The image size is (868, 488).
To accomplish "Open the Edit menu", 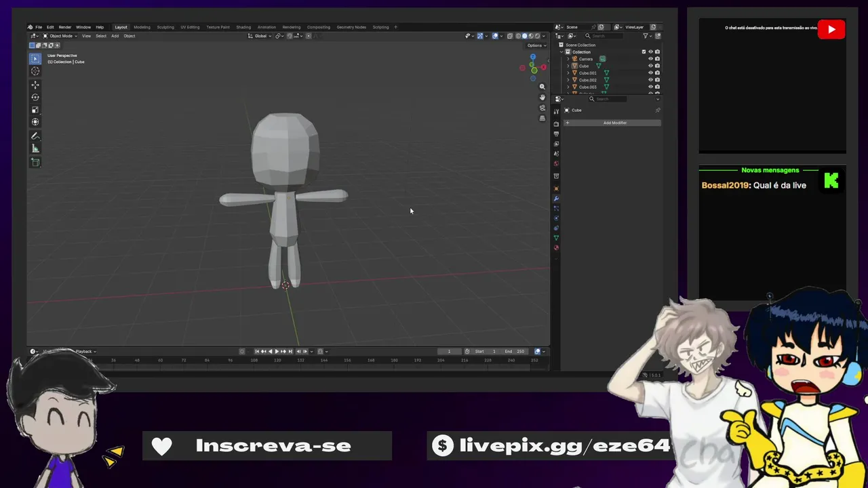I will (50, 27).
